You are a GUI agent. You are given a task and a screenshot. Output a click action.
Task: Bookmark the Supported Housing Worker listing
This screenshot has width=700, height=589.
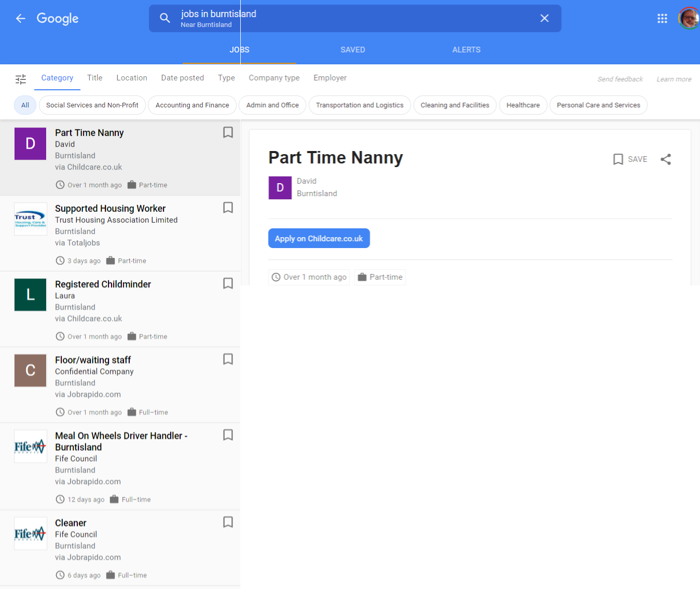pos(228,208)
